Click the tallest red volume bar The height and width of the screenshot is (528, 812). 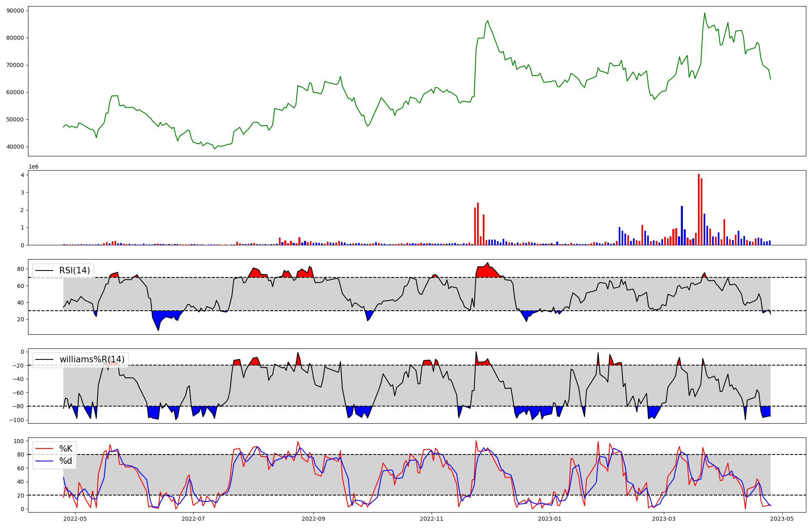[x=699, y=210]
